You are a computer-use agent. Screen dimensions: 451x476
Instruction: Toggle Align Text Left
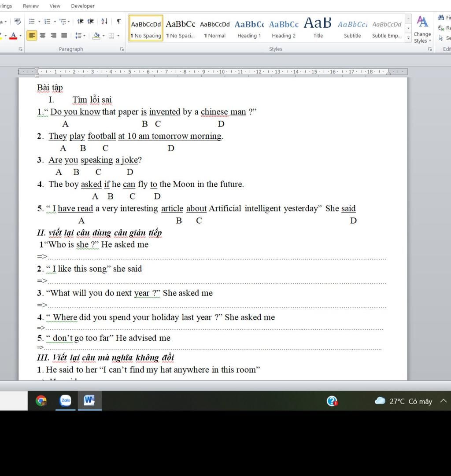[32, 36]
